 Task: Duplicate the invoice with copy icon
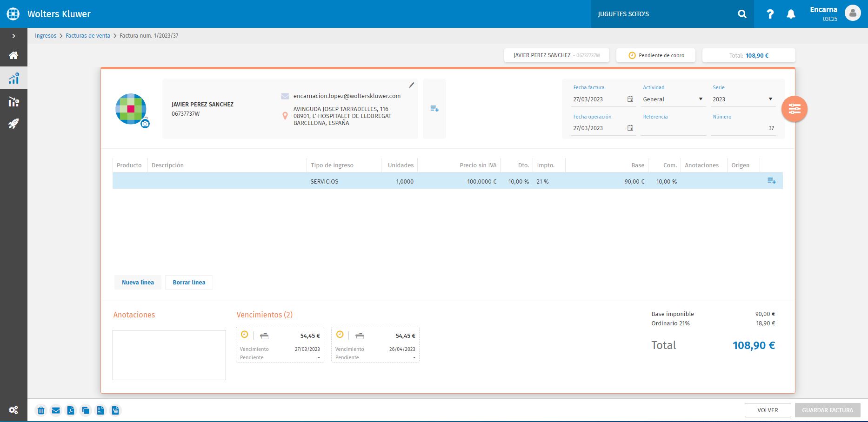[x=86, y=410]
